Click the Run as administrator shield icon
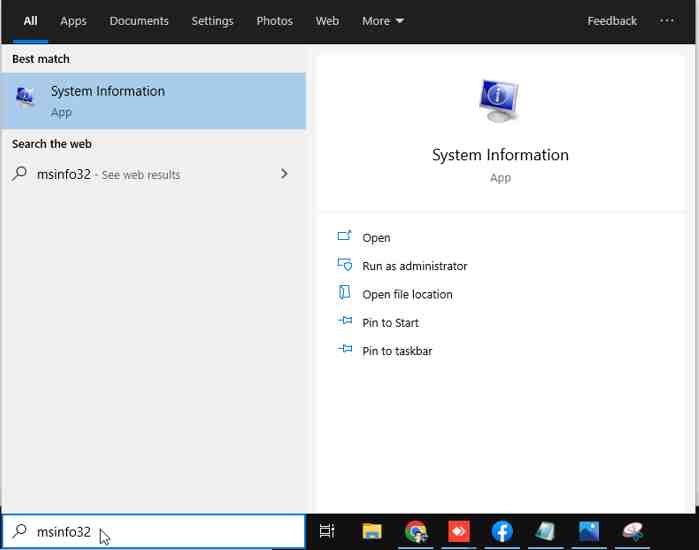 [x=344, y=264]
